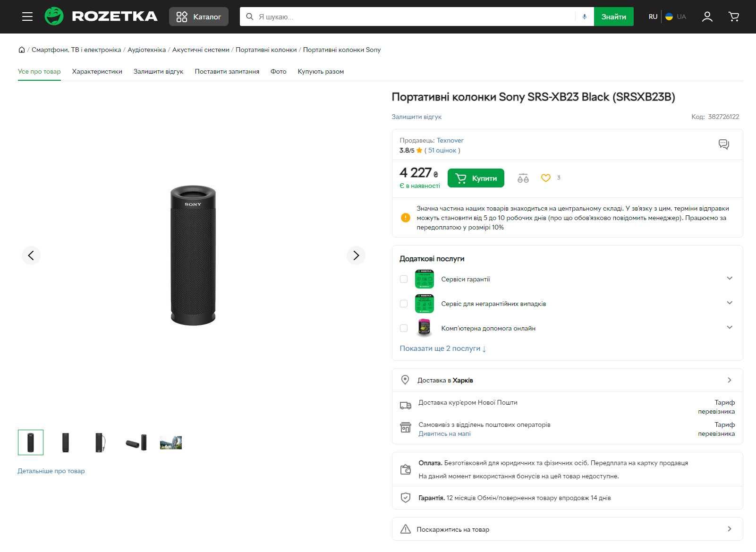Open the hamburger side menu
This screenshot has width=756, height=552.
[27, 17]
